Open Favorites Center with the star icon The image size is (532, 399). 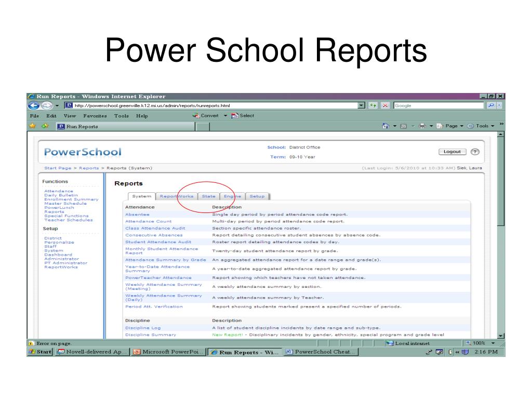point(32,126)
